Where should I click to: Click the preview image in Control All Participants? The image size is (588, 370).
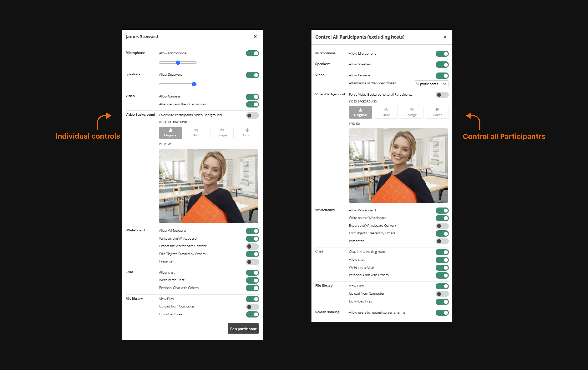pos(398,166)
